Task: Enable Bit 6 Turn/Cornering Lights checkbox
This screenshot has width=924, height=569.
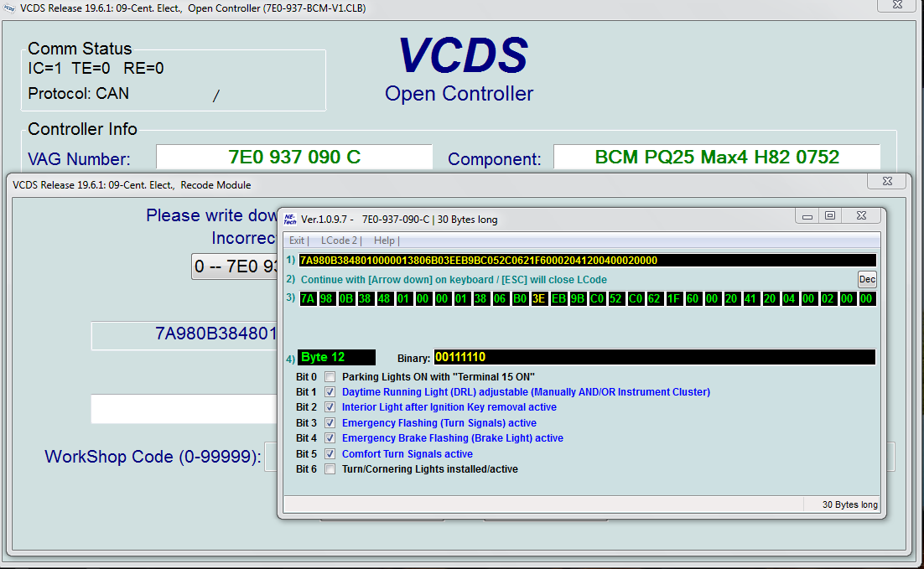Action: pos(330,469)
